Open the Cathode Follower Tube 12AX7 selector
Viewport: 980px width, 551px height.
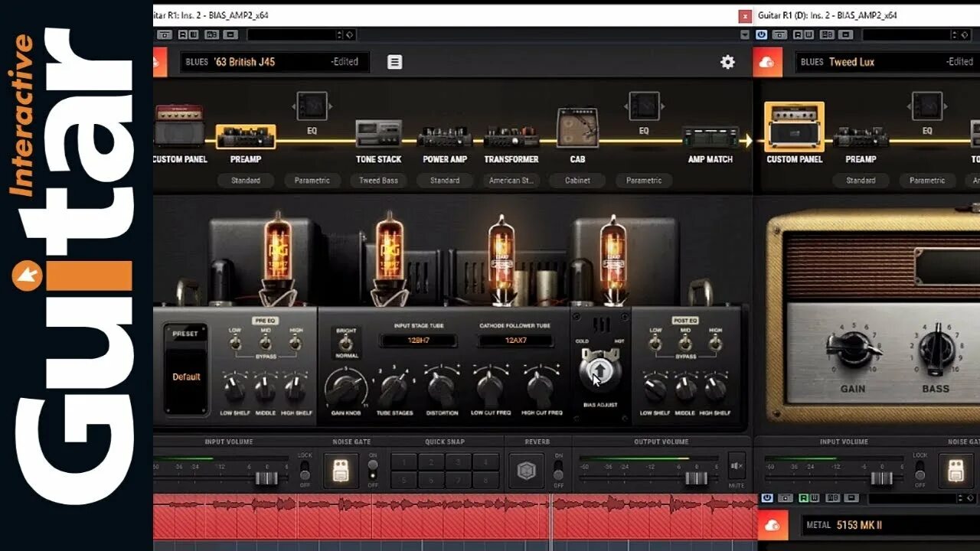point(518,341)
